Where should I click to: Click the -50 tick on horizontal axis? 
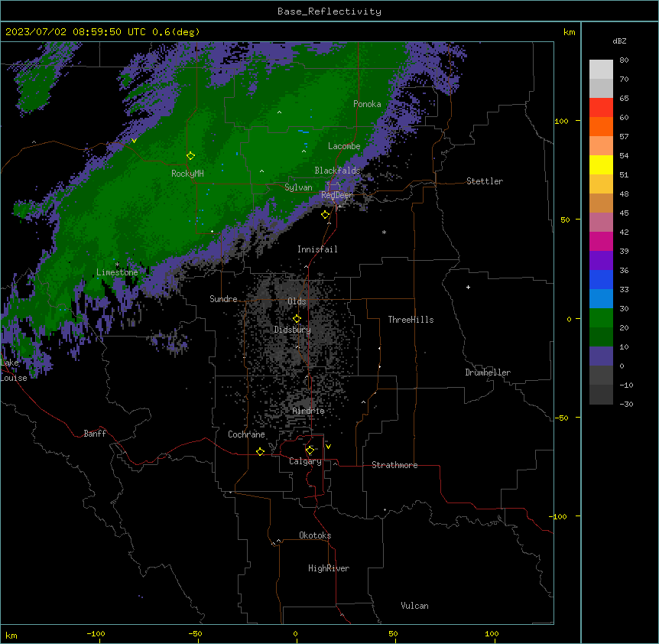[195, 633]
